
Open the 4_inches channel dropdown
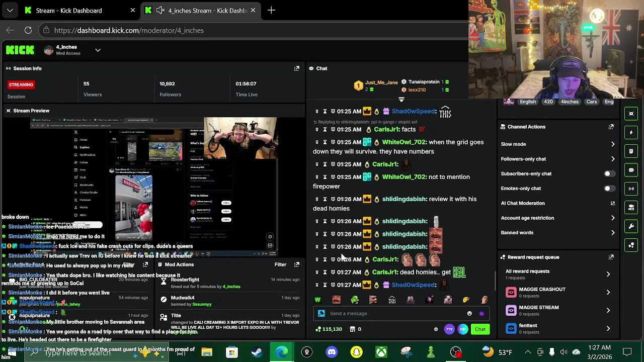tap(98, 50)
